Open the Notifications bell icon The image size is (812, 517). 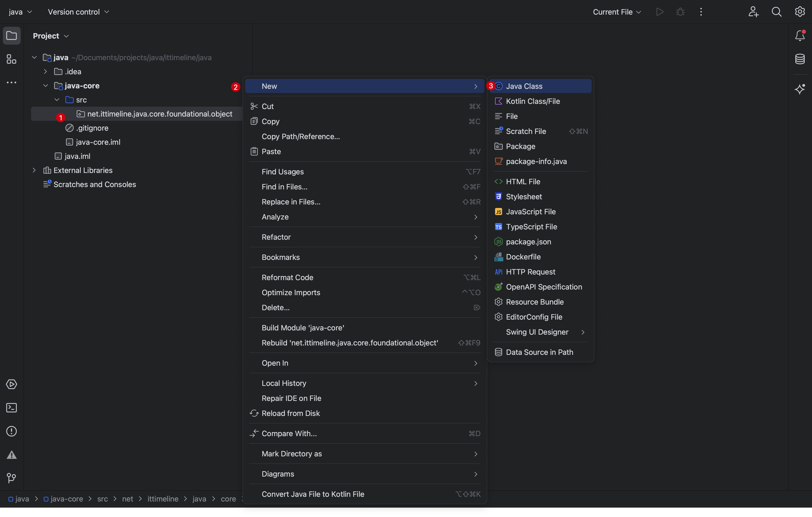point(800,35)
